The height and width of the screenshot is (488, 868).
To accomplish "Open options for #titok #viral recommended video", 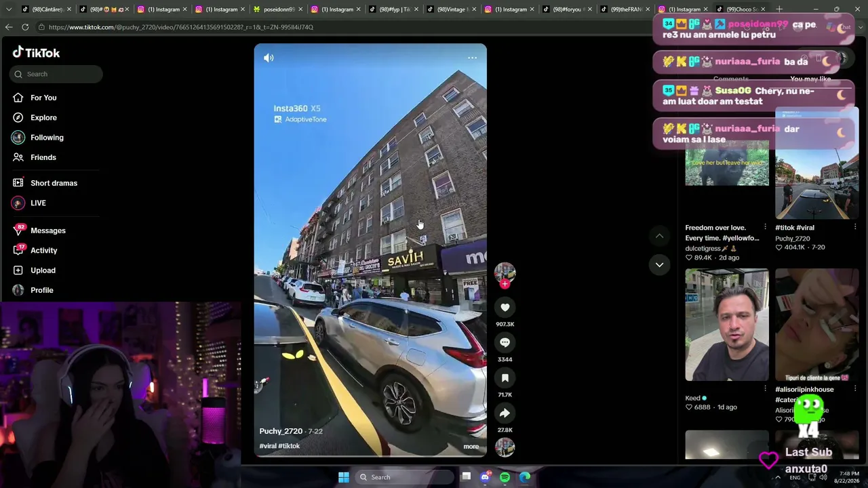I will click(x=855, y=227).
